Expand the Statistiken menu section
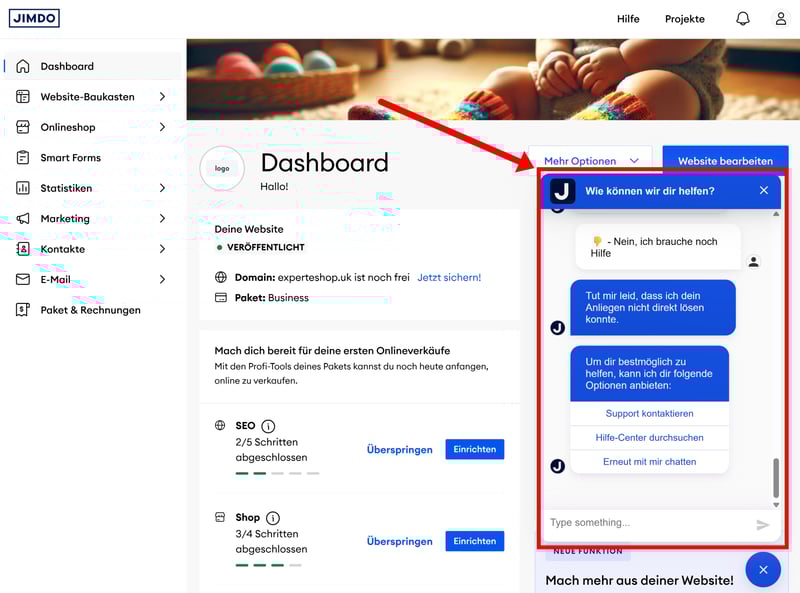Image resolution: width=800 pixels, height=593 pixels. [162, 188]
